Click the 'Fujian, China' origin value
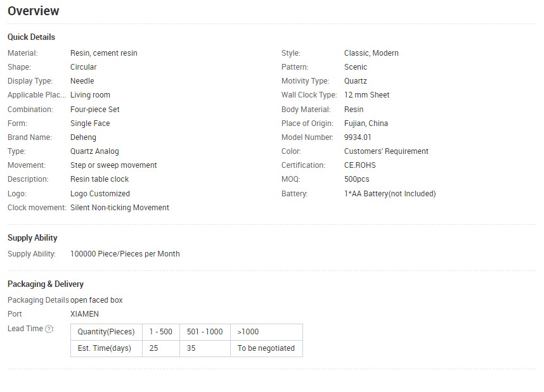544x392 pixels. tap(366, 123)
